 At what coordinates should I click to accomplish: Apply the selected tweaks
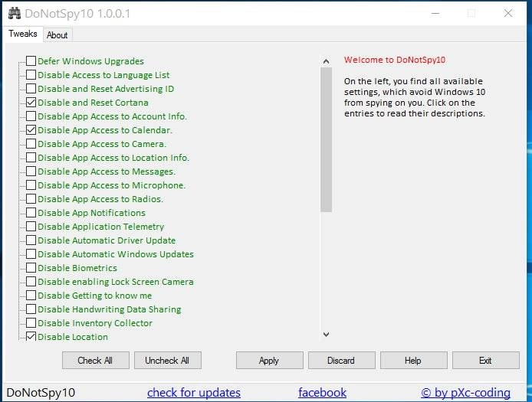click(x=269, y=361)
